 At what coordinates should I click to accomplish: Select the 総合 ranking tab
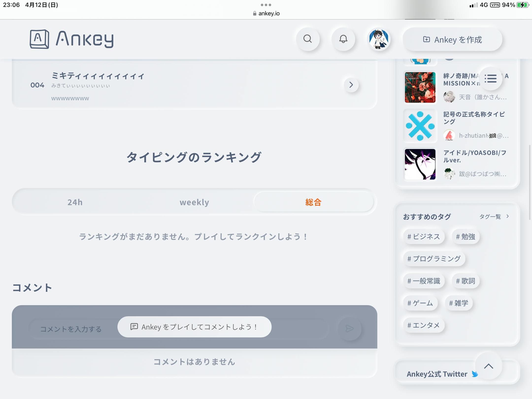(x=313, y=202)
